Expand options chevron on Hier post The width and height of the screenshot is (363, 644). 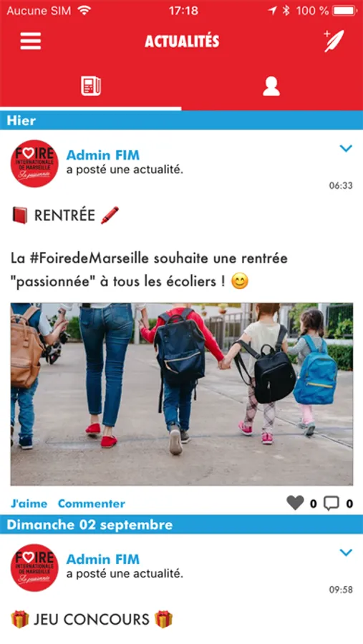[346, 148]
